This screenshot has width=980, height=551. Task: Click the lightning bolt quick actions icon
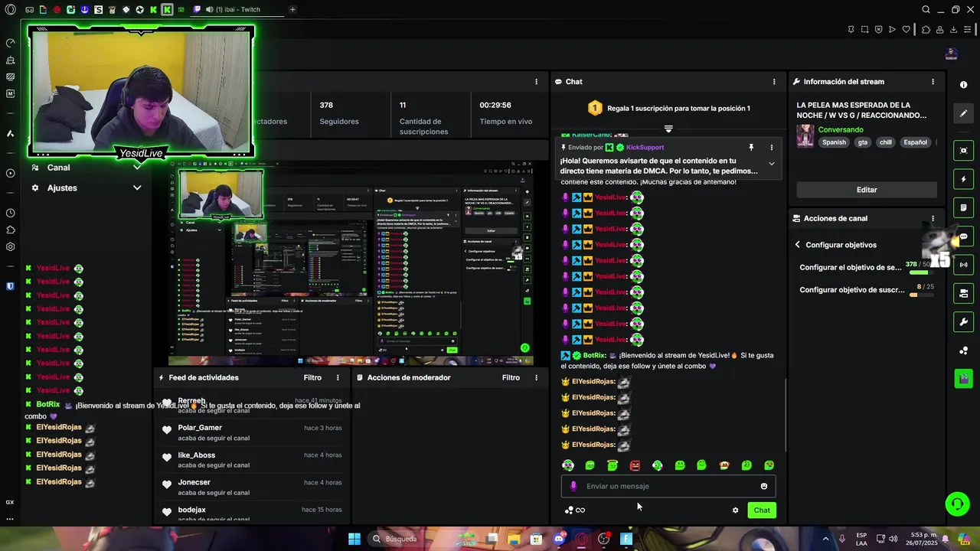click(964, 179)
